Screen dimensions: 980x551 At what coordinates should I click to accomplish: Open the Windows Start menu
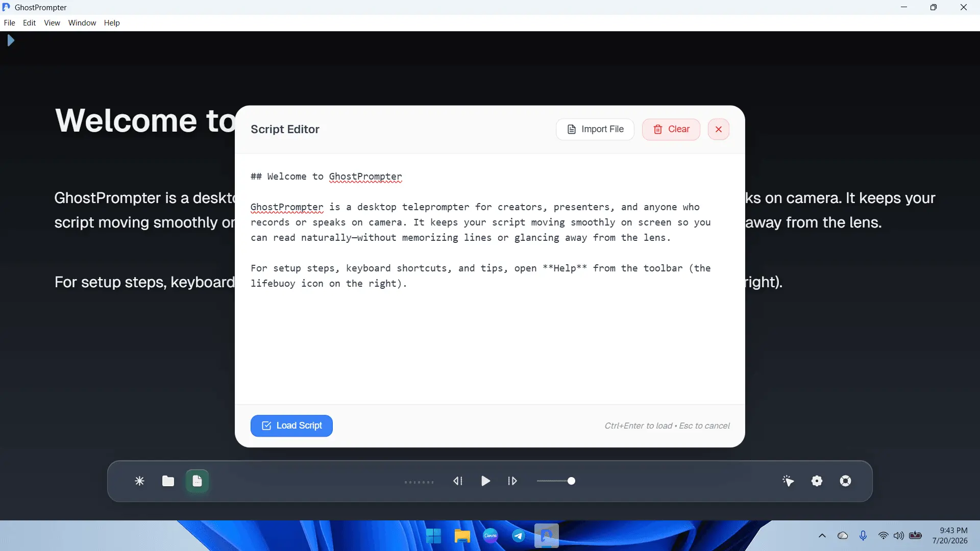pyautogui.click(x=433, y=536)
